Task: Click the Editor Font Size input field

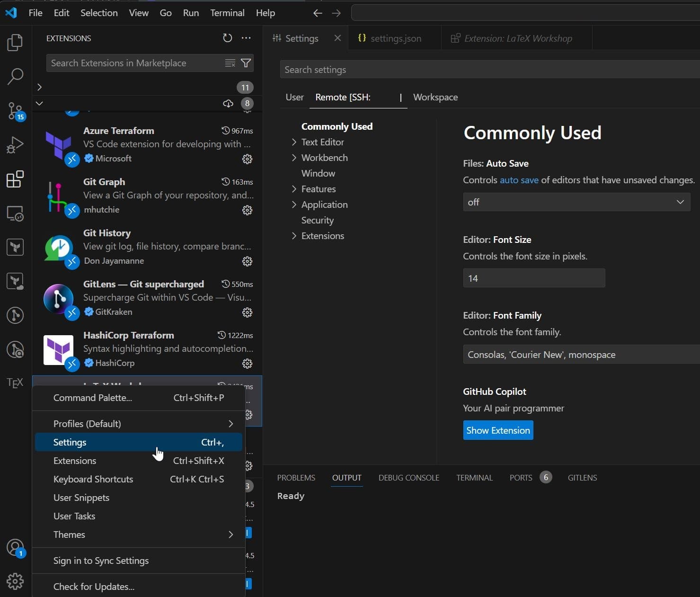Action: [533, 278]
